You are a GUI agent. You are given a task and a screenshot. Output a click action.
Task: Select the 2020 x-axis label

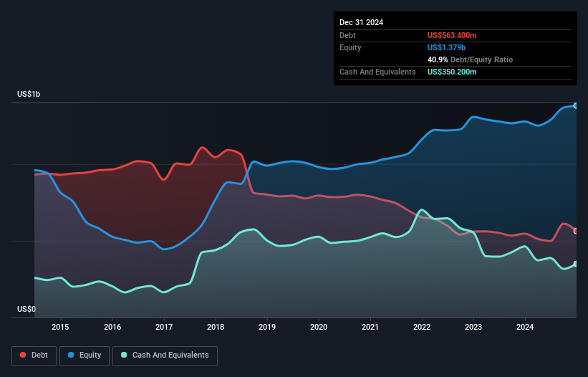[319, 327]
